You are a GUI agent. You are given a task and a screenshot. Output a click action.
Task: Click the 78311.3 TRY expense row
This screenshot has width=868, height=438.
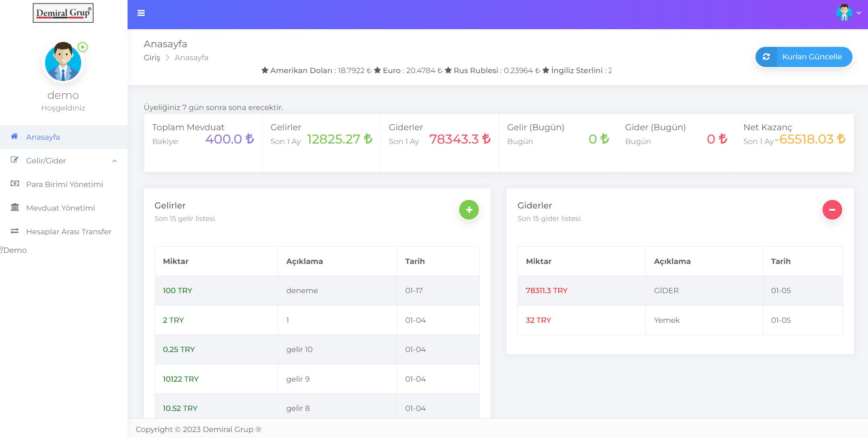coord(680,291)
